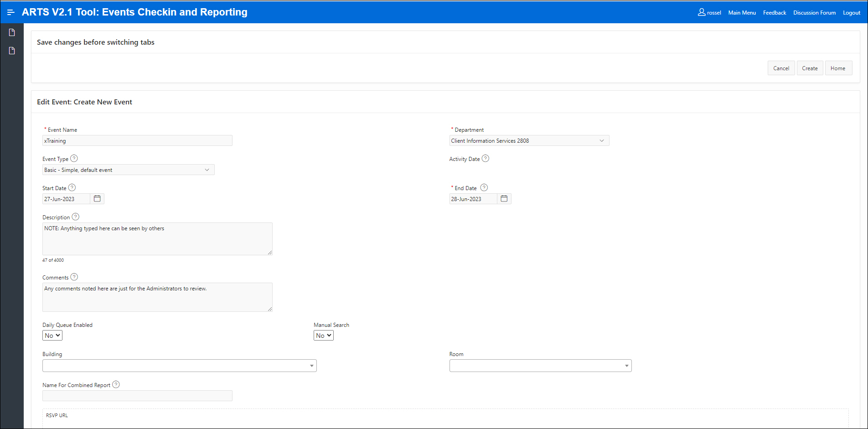This screenshot has height=429, width=868.
Task: Click inside the Description text area
Action: (157, 239)
